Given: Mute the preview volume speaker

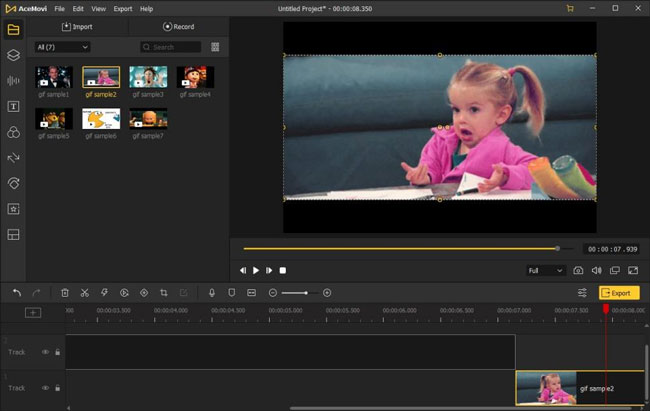Looking at the screenshot, I should [596, 270].
